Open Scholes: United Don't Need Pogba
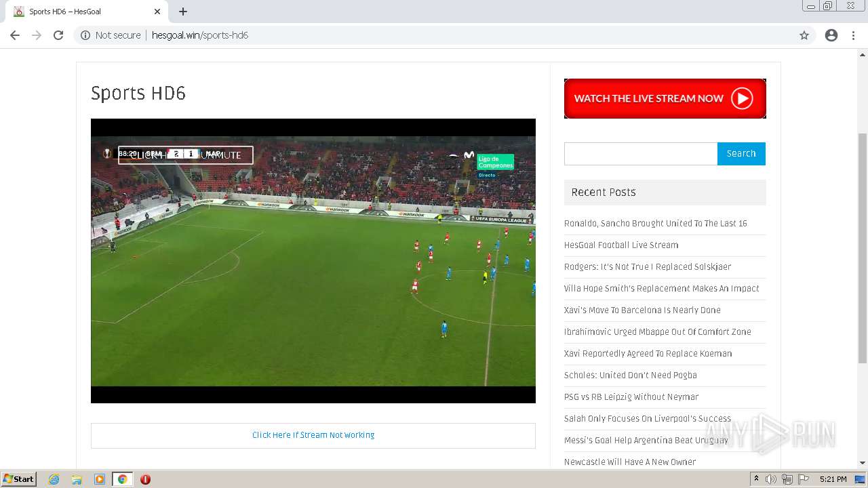The image size is (868, 488). pos(631,375)
